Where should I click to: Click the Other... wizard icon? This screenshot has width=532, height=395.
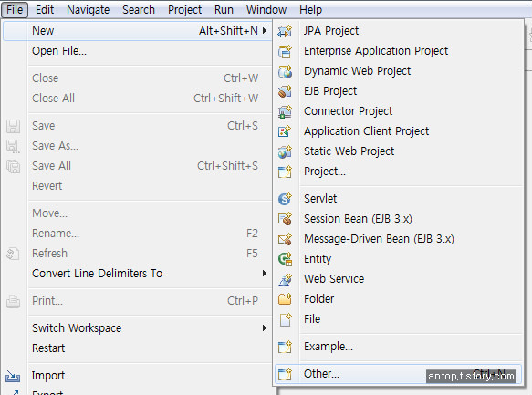285,374
